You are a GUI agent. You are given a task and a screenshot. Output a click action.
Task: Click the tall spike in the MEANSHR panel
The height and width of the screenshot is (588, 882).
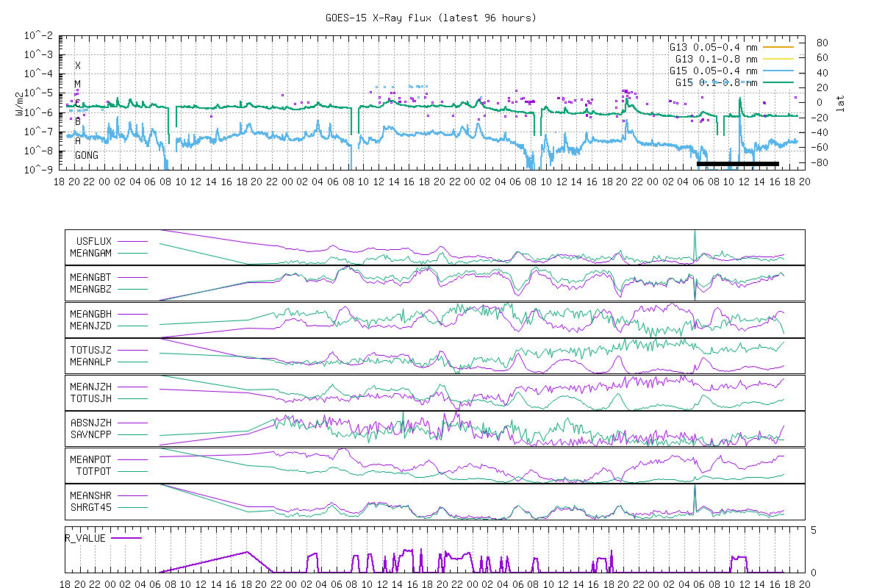tap(695, 500)
